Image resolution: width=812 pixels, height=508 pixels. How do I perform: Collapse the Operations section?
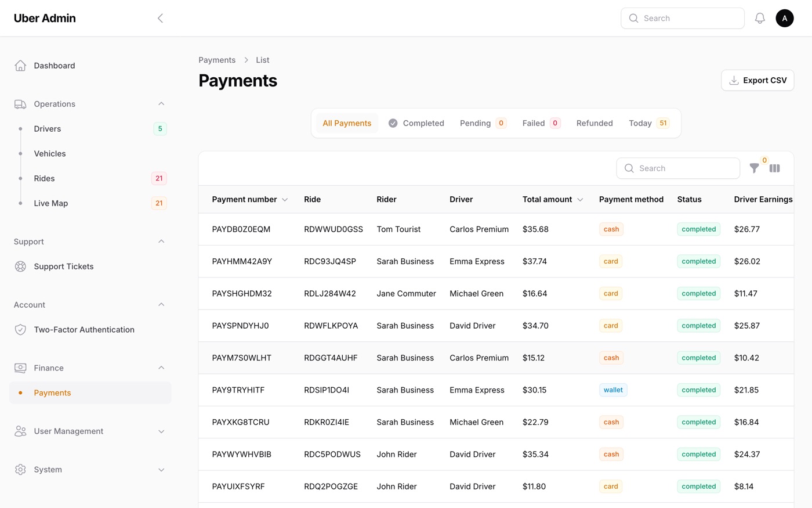click(x=161, y=104)
